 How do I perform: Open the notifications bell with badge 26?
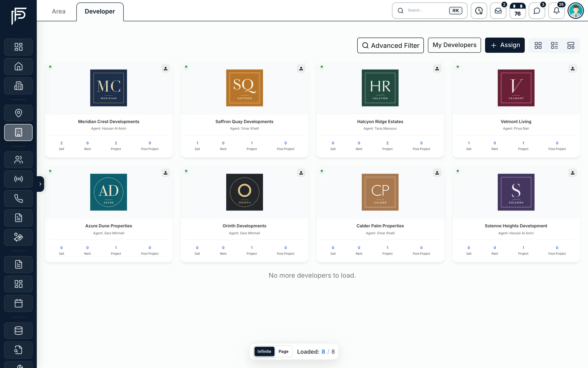pyautogui.click(x=556, y=11)
